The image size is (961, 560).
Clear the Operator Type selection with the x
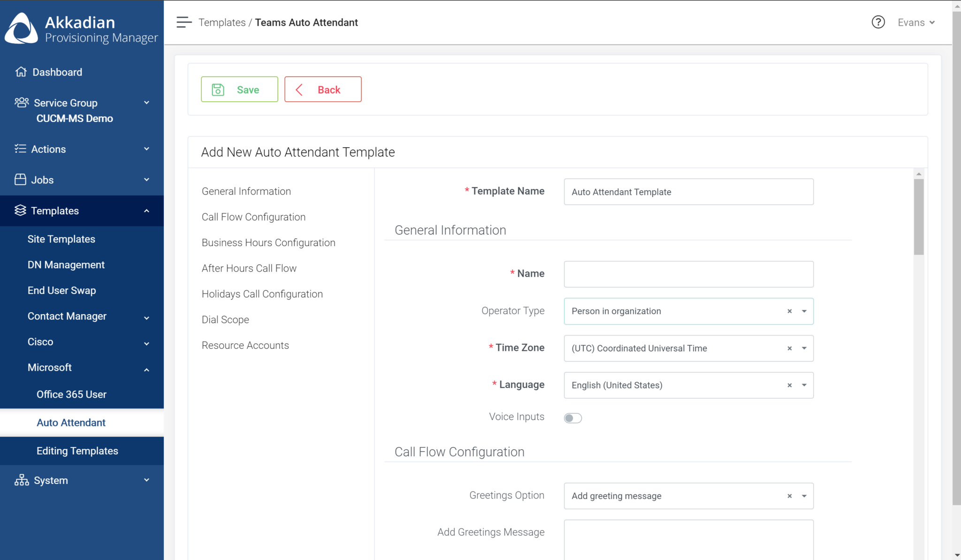click(789, 311)
